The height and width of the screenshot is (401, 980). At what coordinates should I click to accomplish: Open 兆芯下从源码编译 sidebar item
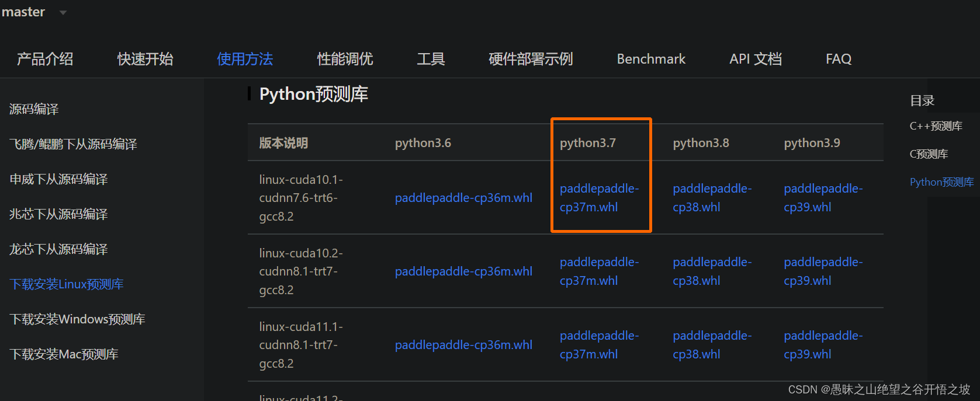[x=58, y=214]
